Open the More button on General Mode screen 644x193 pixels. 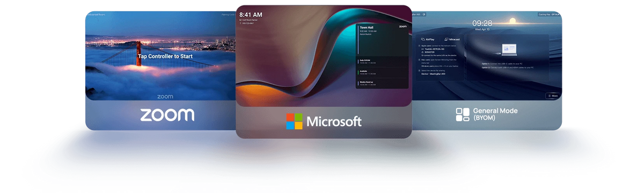point(552,96)
